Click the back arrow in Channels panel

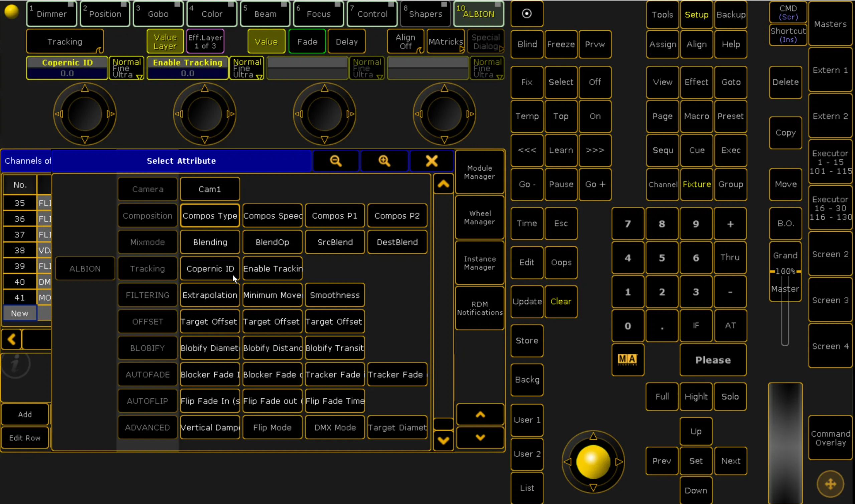pyautogui.click(x=12, y=339)
